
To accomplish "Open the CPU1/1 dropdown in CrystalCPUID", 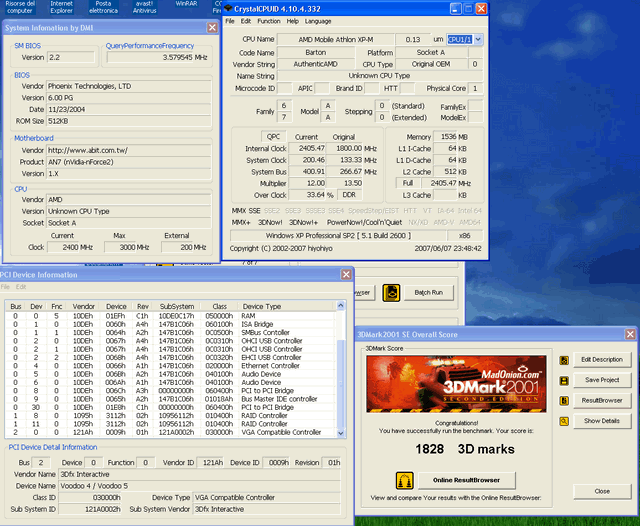I will [x=478, y=40].
